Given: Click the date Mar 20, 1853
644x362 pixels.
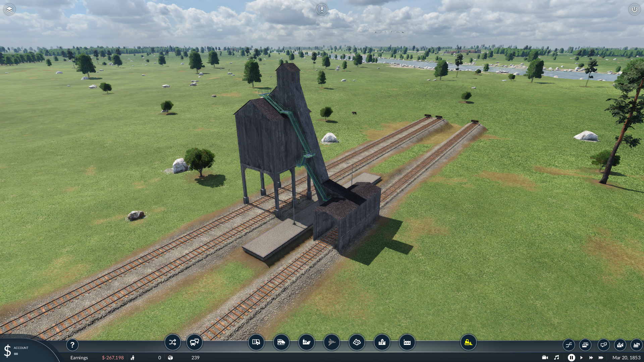Looking at the screenshot, I should (x=626, y=358).
